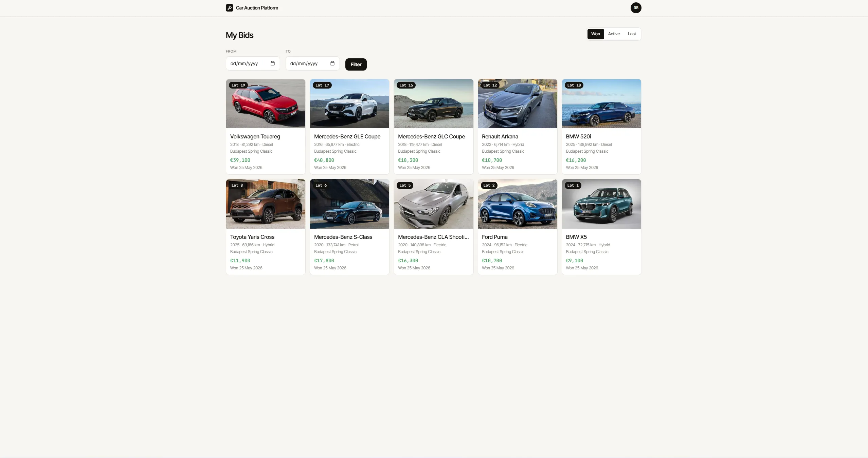
Task: Open the Toyota Yaris Cross photo
Action: (266, 204)
